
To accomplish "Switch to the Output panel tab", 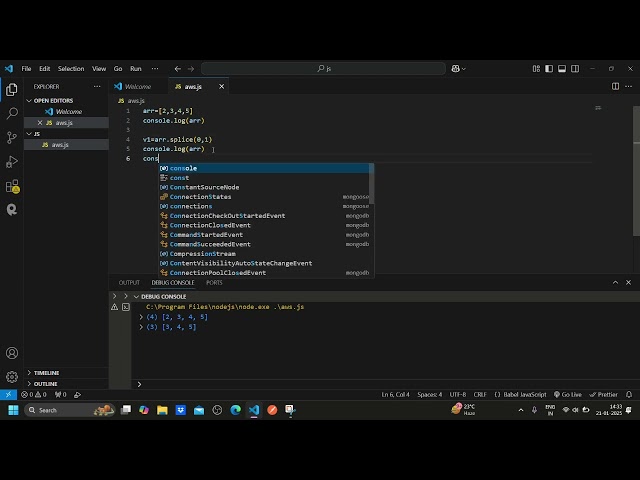I will [x=129, y=282].
